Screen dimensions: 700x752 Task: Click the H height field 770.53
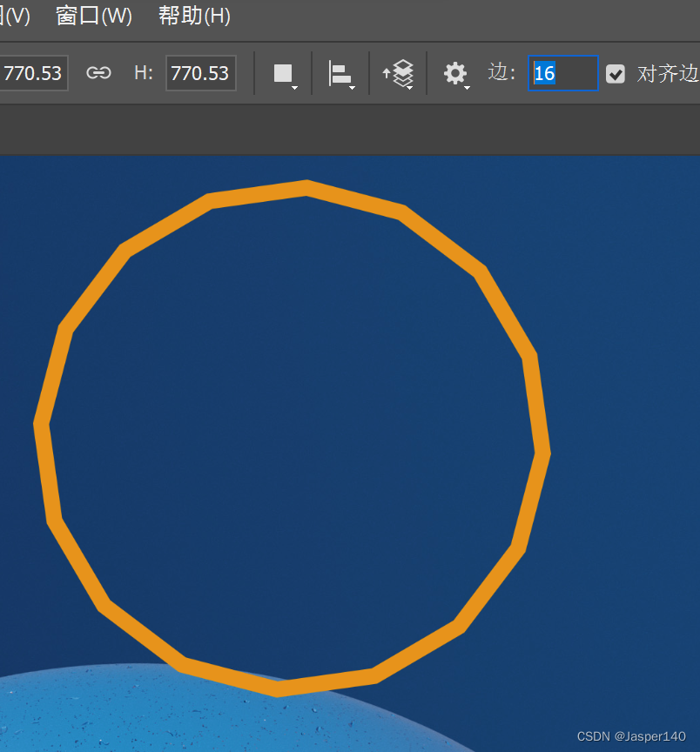pos(200,73)
